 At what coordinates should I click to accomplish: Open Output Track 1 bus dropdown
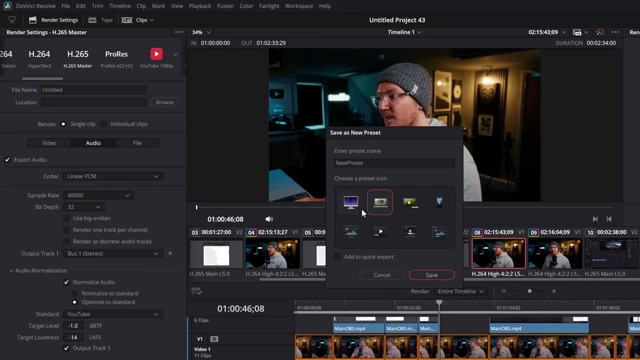(x=113, y=253)
